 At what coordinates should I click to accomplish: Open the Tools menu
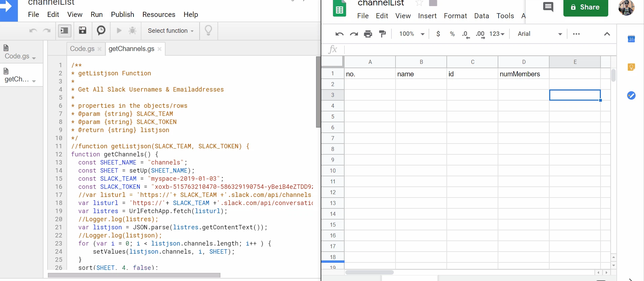coord(505,16)
